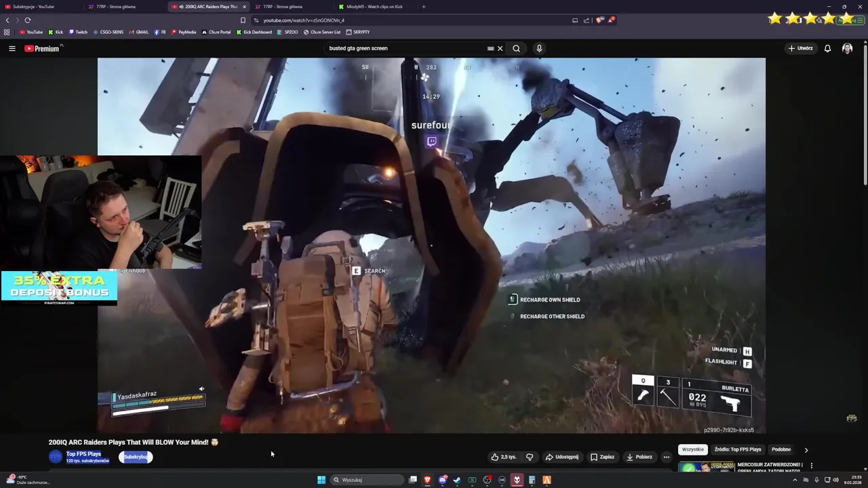Open browser apps grid in bookmarks bar
The image size is (868, 488).
pos(7,32)
